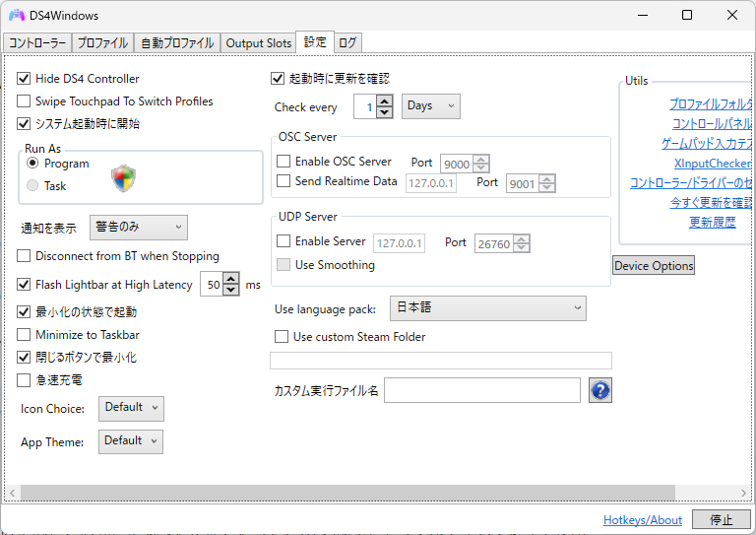Switch to the 自動プロファイル tab
Viewport: 756px width, 535px height.
coord(177,43)
